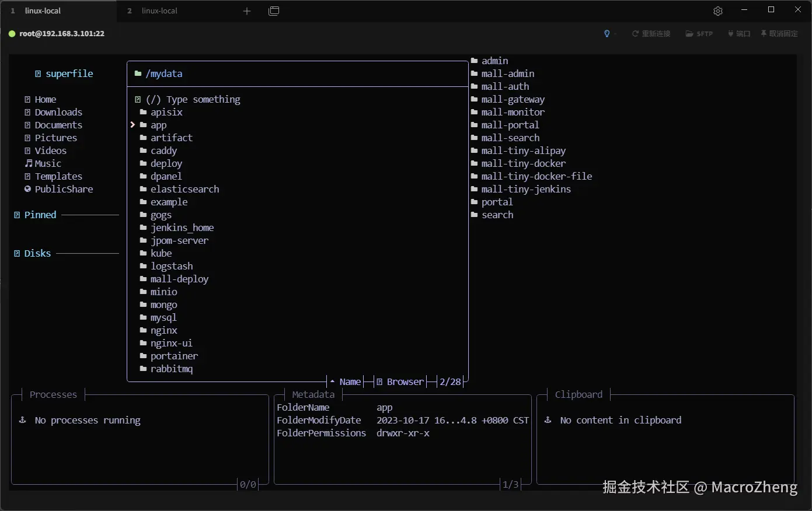The image size is (812, 511).
Task: Open Downloads in the sidebar
Action: coord(58,113)
